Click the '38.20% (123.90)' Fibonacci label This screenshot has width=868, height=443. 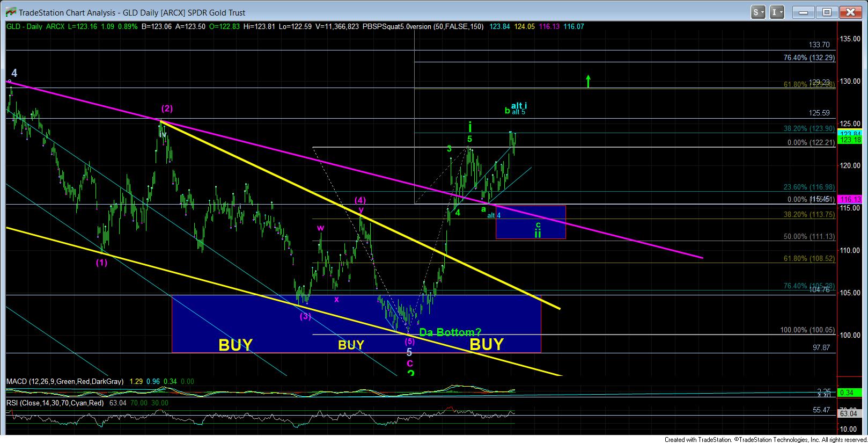(x=809, y=129)
